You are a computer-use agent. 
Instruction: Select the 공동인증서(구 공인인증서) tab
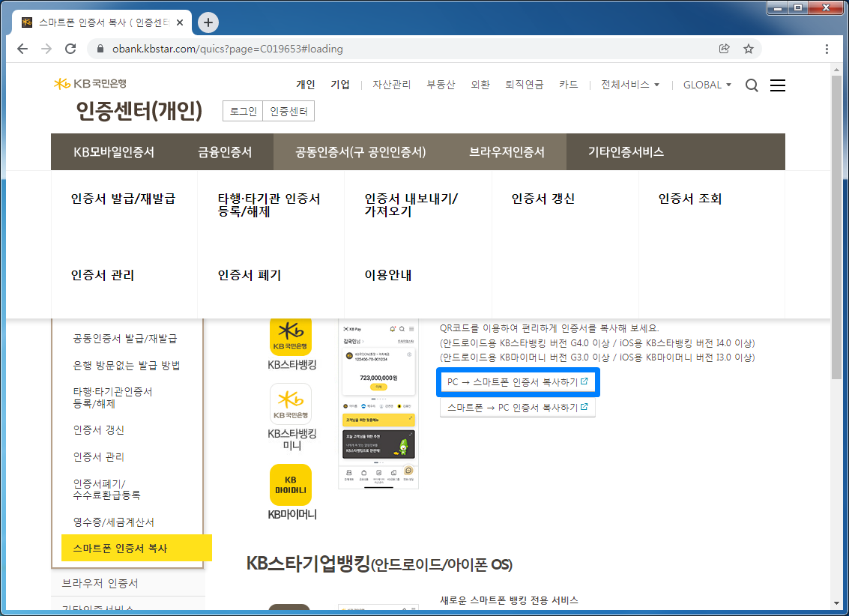[360, 152]
